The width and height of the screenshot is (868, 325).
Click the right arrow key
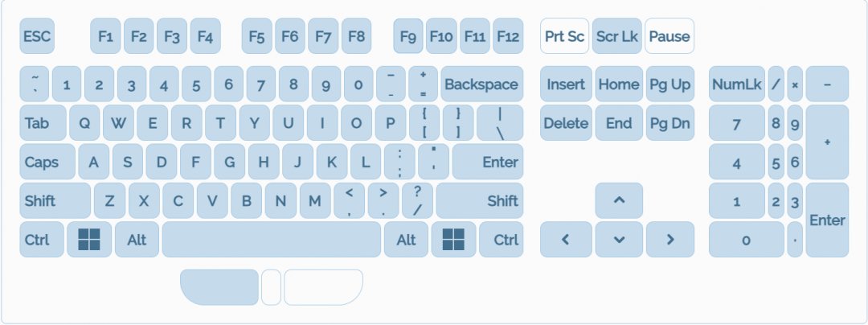point(669,240)
